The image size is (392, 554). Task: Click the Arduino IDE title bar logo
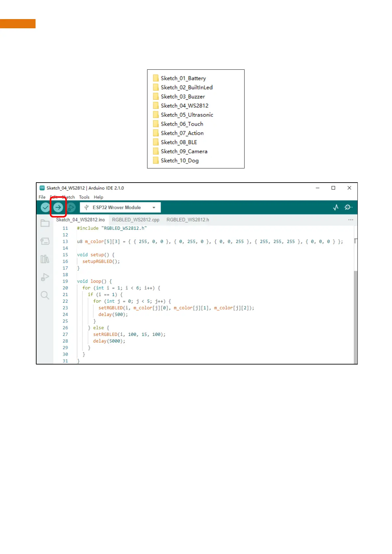click(42, 188)
